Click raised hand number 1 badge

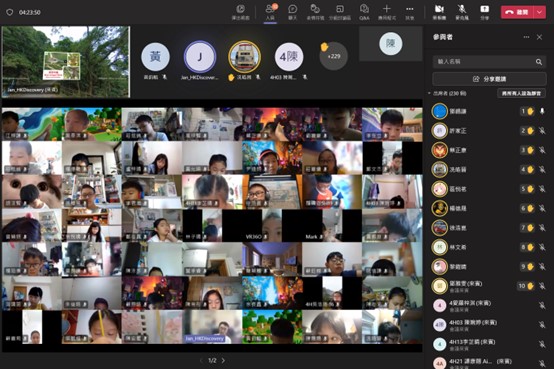pos(527,111)
